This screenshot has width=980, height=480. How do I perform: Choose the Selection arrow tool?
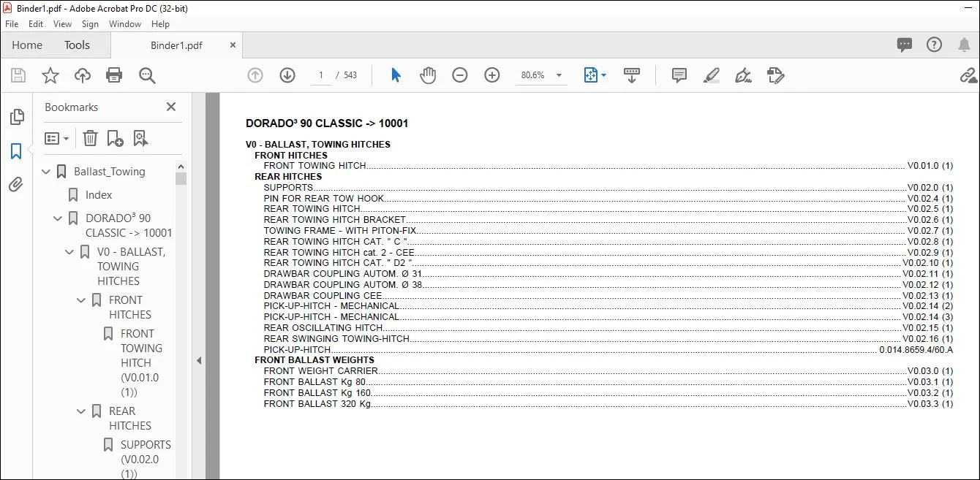tap(396, 75)
